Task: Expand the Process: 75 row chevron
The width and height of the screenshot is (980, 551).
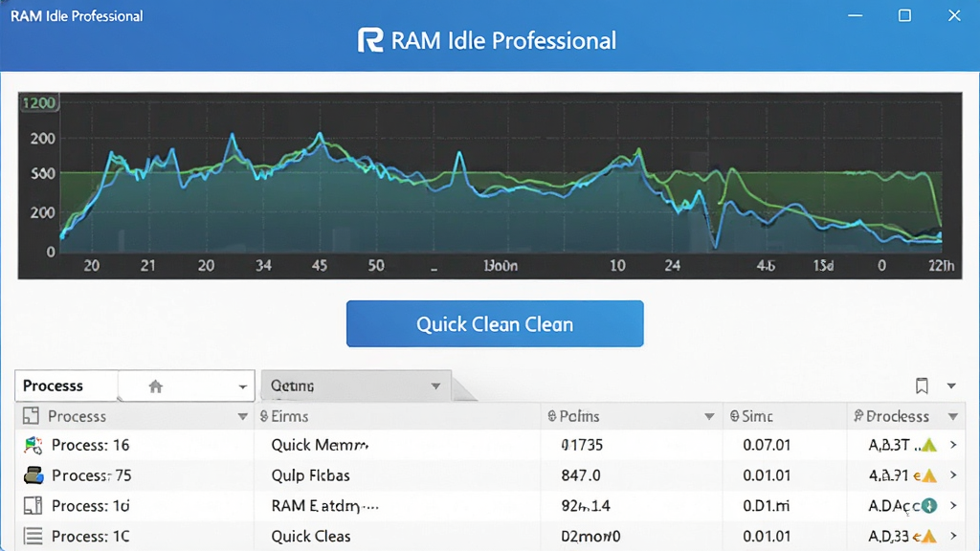Action: tap(953, 475)
